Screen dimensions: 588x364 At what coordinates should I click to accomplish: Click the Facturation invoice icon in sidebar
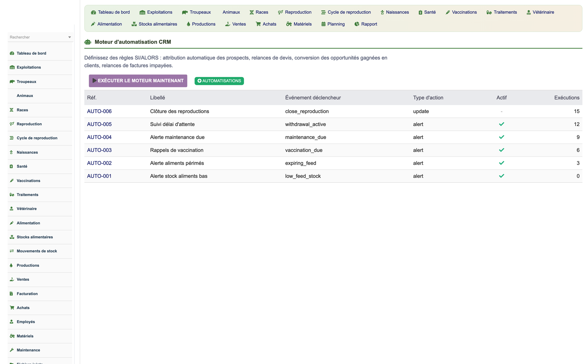tap(11, 294)
